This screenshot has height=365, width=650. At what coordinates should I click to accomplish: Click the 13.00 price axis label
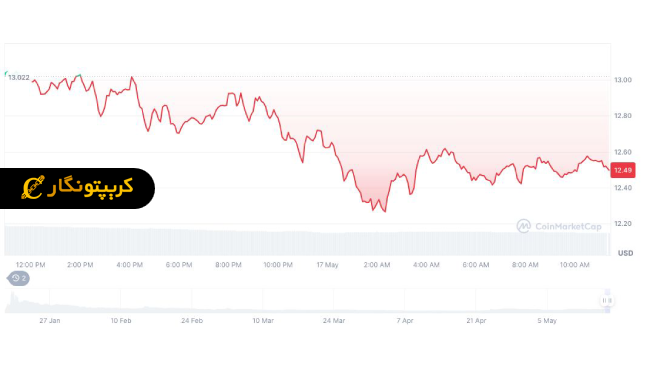(x=623, y=80)
